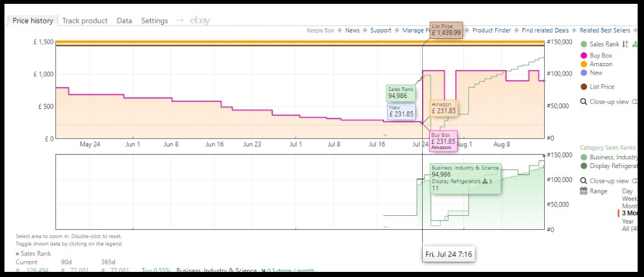Open the ebay tab

(x=200, y=20)
